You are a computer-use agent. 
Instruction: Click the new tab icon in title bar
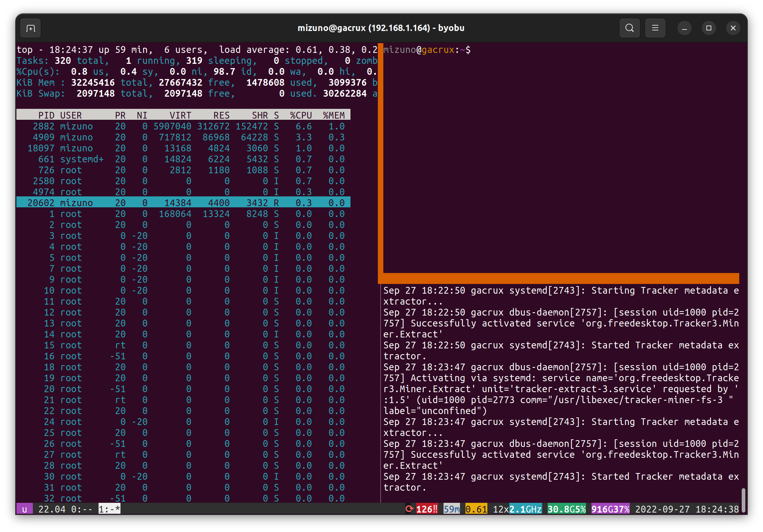coord(30,28)
